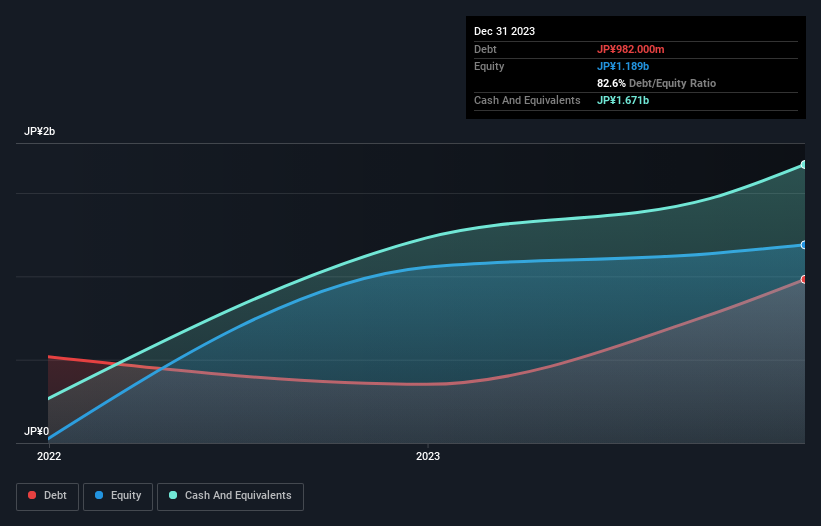Click Cash And Equivalents label in tooltip

click(527, 100)
